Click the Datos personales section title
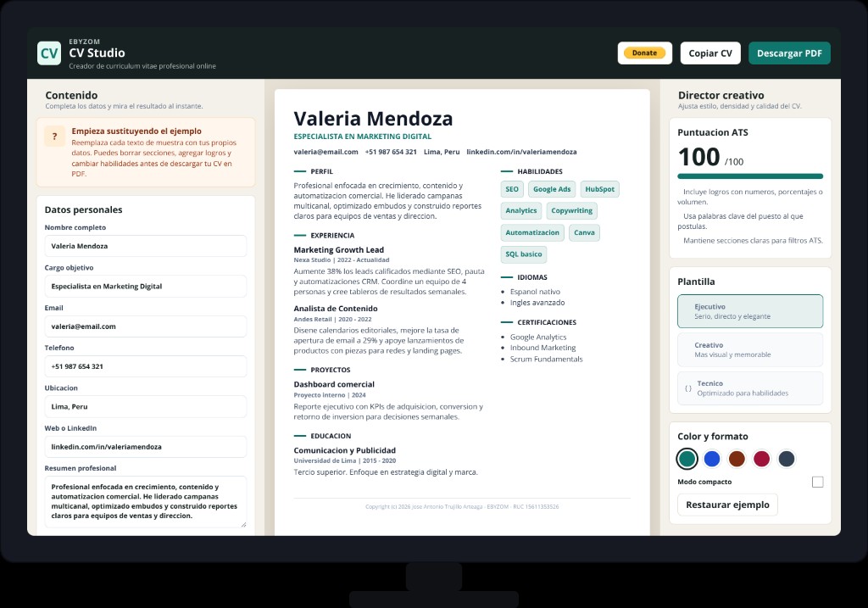 pos(83,209)
